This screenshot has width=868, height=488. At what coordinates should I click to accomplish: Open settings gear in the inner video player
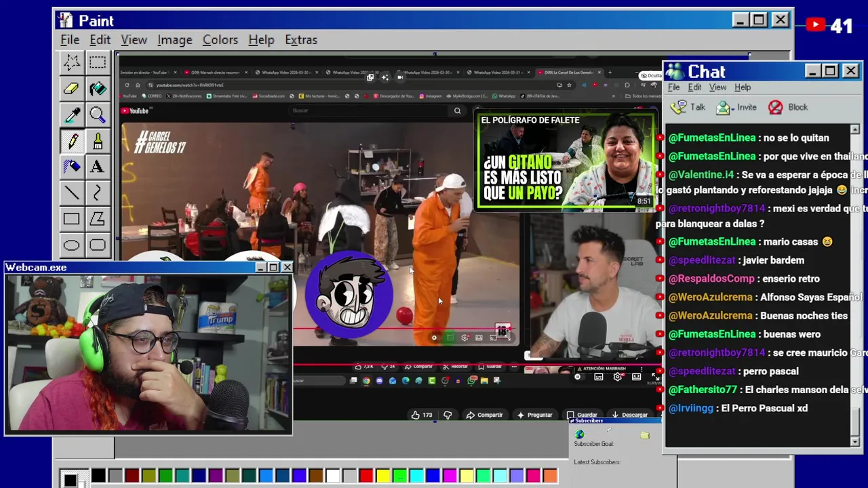(465, 338)
